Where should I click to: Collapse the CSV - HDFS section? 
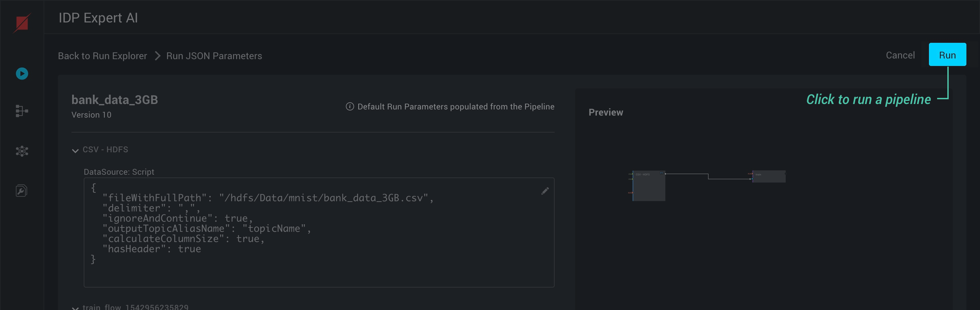tap(75, 151)
